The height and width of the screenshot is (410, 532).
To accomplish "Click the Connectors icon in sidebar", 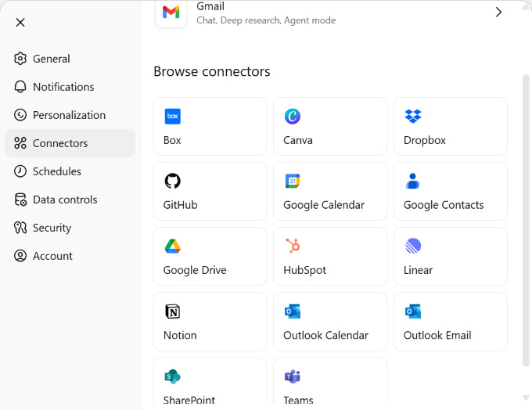I will pyautogui.click(x=20, y=143).
